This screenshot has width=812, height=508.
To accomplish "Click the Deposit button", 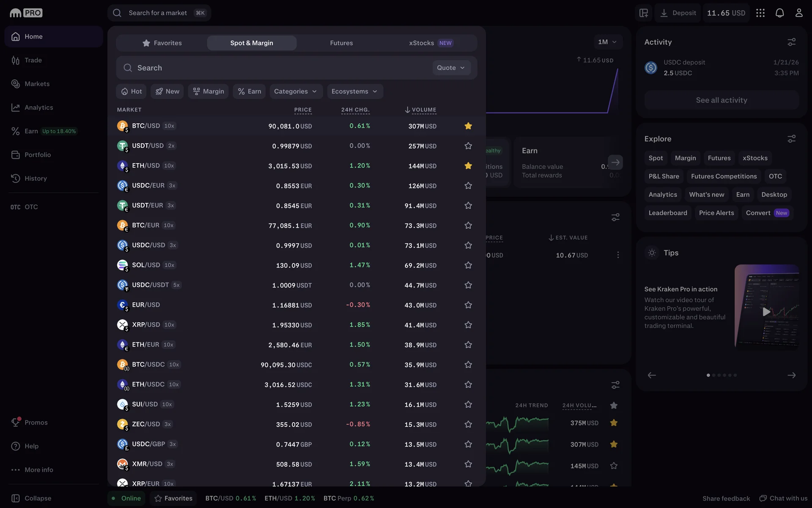I will pos(678,13).
